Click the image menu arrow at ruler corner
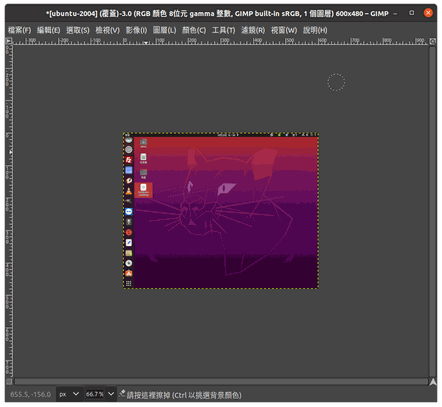 (x=9, y=41)
